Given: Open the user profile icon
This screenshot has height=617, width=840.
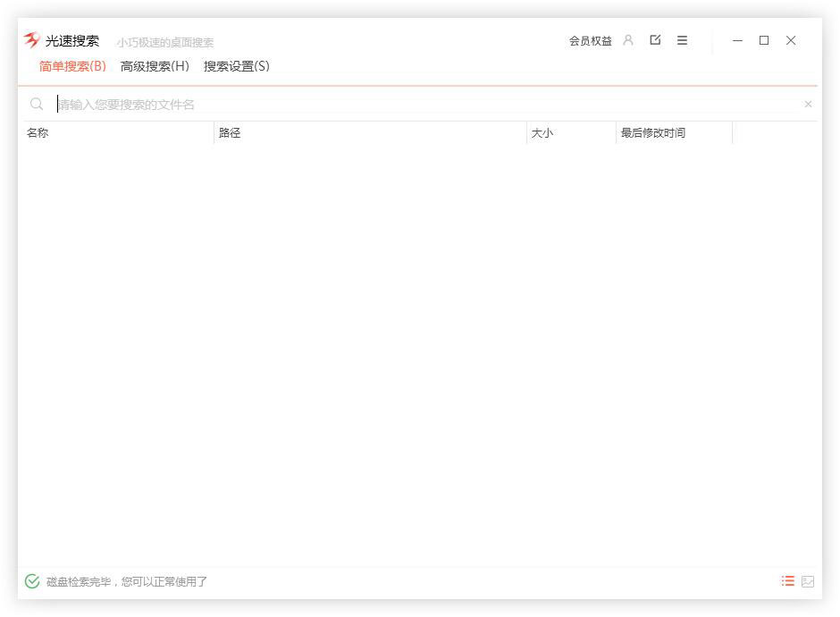Looking at the screenshot, I should (x=628, y=40).
